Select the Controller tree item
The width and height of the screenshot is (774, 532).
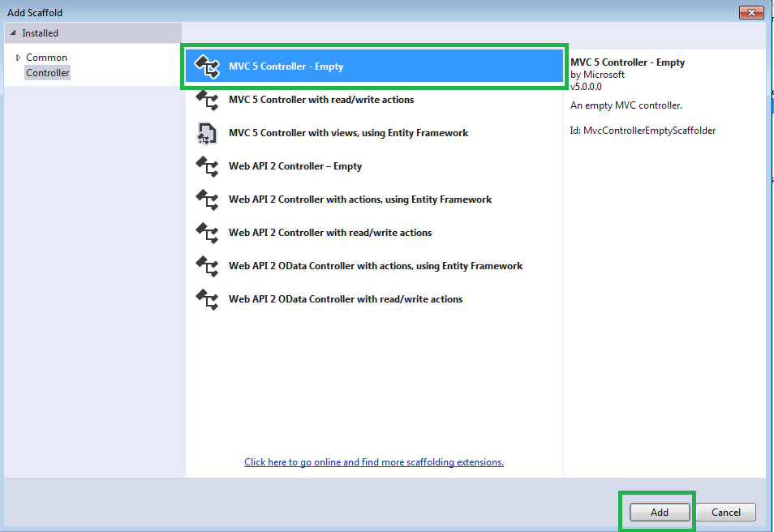tap(47, 73)
